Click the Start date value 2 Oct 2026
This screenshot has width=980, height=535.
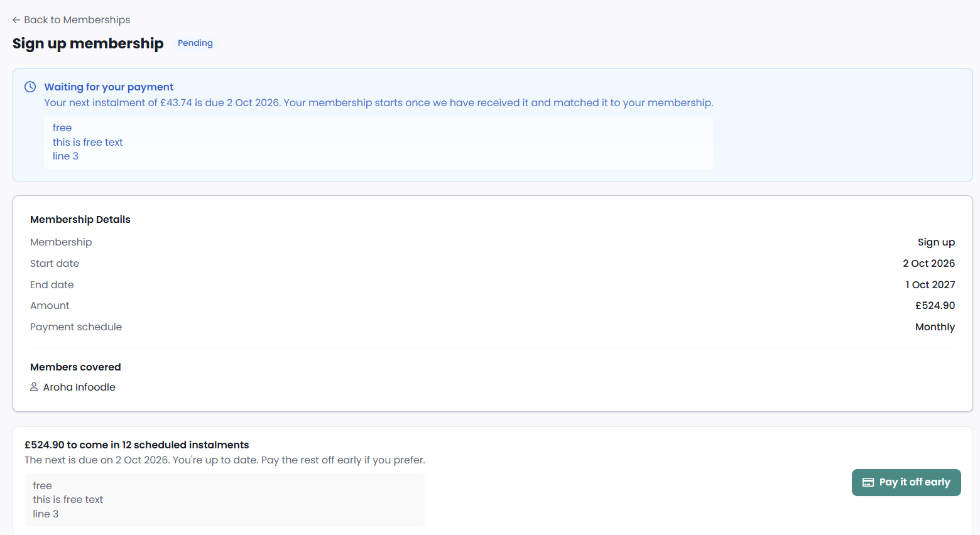click(x=928, y=263)
